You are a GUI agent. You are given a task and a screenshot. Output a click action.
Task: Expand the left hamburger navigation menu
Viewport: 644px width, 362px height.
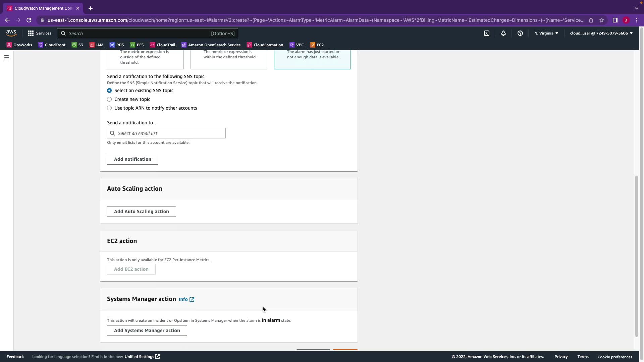(x=6, y=57)
